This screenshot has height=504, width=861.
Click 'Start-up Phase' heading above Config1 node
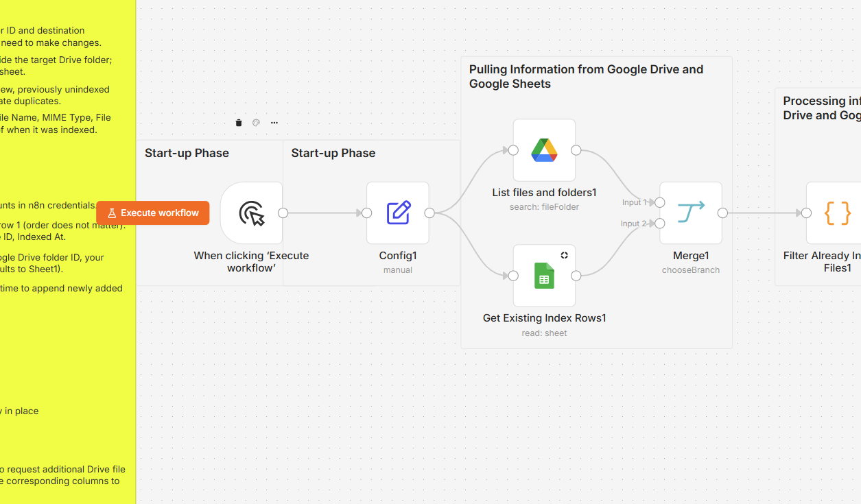[x=333, y=153]
